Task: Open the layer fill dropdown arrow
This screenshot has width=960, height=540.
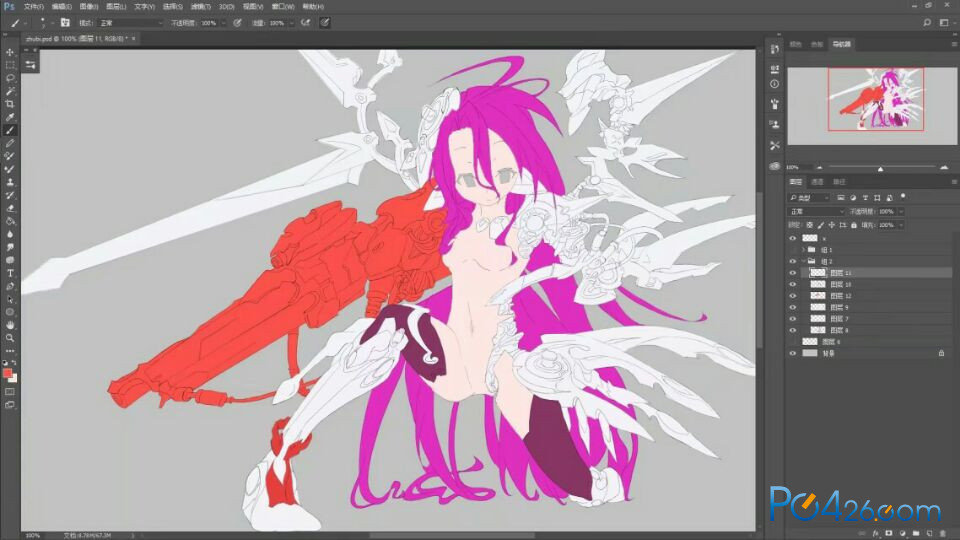Action: tap(901, 225)
